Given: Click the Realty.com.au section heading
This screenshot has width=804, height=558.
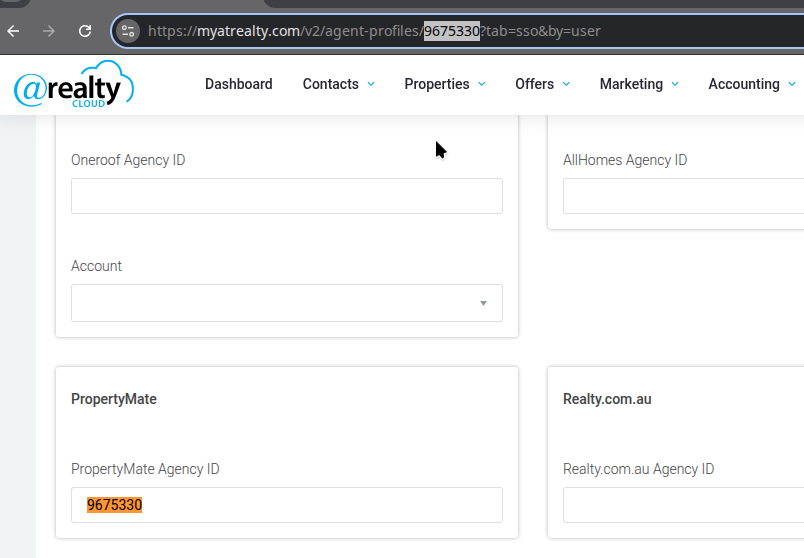Looking at the screenshot, I should (x=607, y=399).
